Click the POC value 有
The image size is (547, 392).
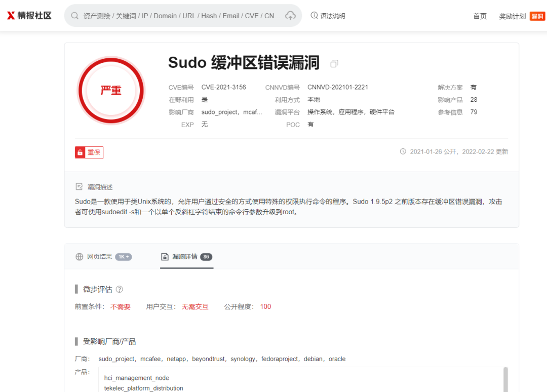(x=310, y=125)
